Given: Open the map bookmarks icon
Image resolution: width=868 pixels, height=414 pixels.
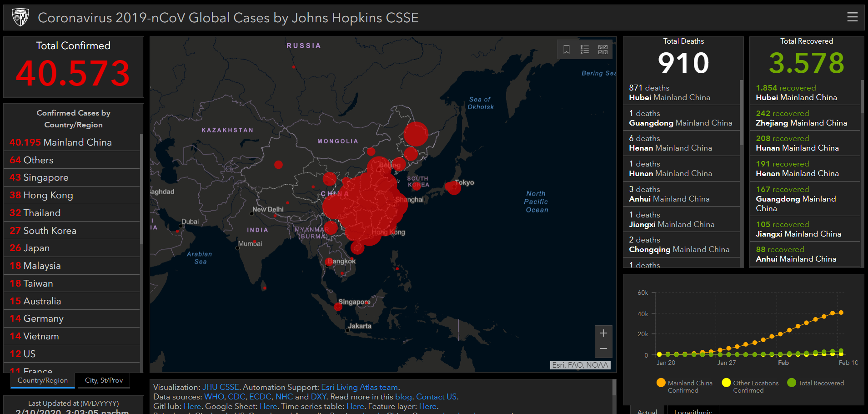Looking at the screenshot, I should point(567,49).
